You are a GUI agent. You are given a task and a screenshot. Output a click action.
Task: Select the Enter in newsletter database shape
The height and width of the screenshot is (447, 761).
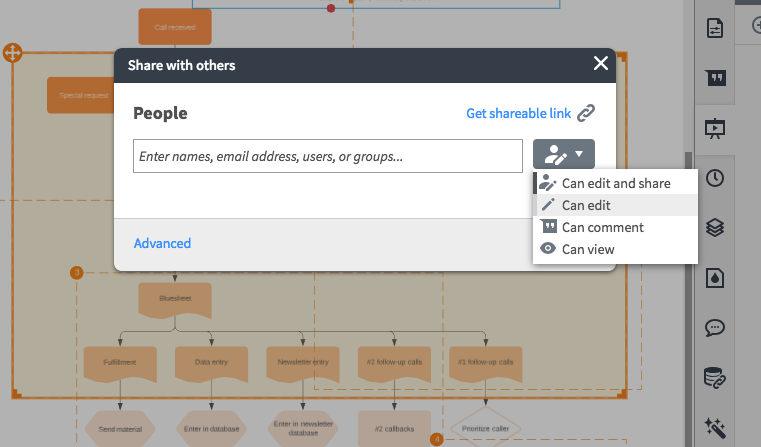coord(303,429)
